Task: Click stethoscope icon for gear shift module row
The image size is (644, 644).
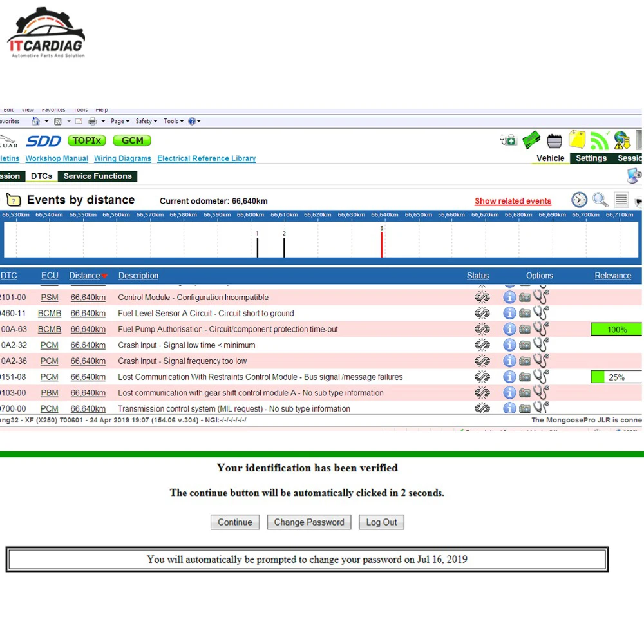Action: (x=541, y=392)
